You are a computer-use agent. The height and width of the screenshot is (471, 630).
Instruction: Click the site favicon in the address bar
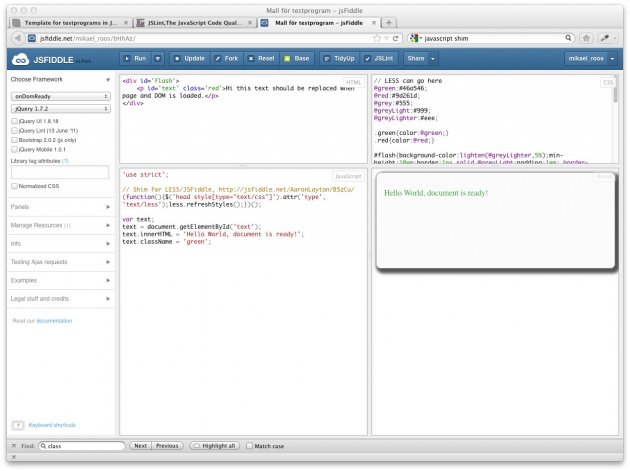[32, 38]
